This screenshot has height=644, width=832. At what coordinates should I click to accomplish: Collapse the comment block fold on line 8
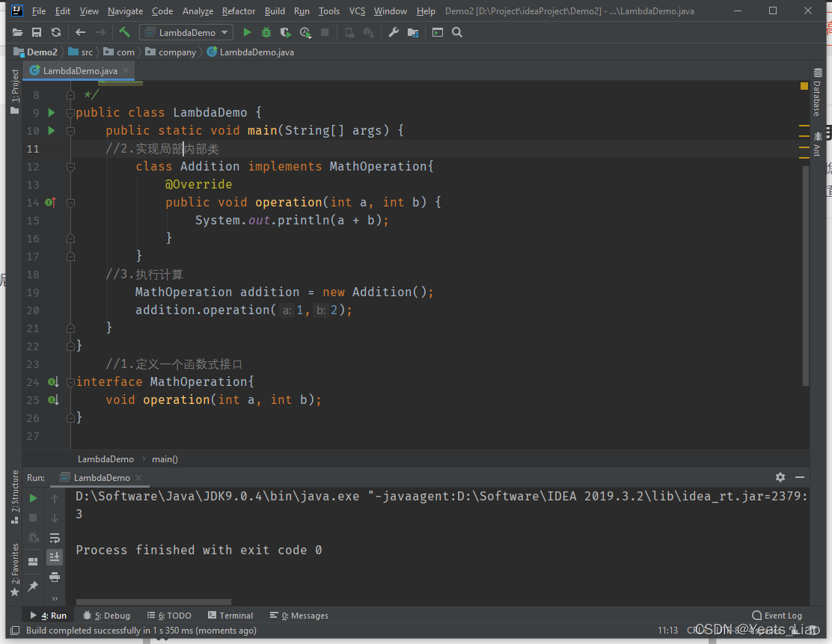[x=70, y=95]
